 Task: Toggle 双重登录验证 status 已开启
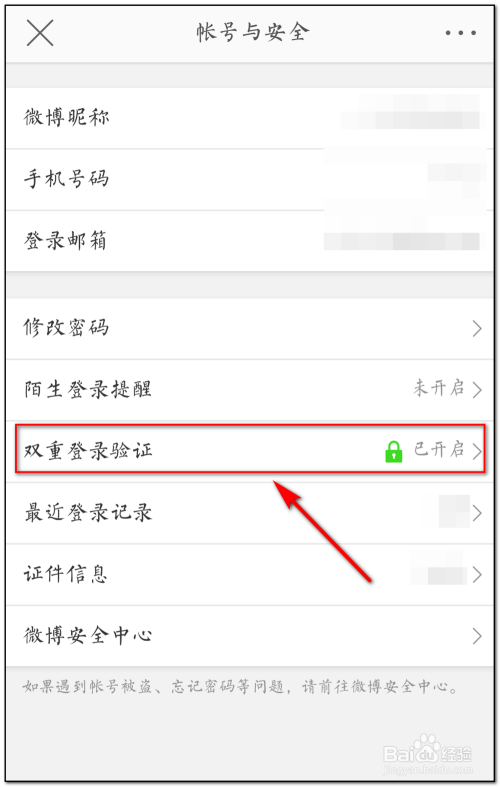[x=438, y=450]
